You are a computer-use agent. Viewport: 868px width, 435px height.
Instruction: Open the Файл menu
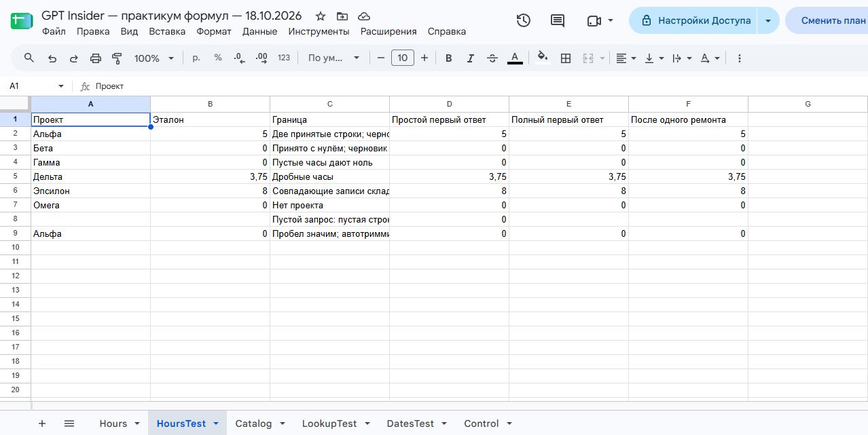click(54, 31)
